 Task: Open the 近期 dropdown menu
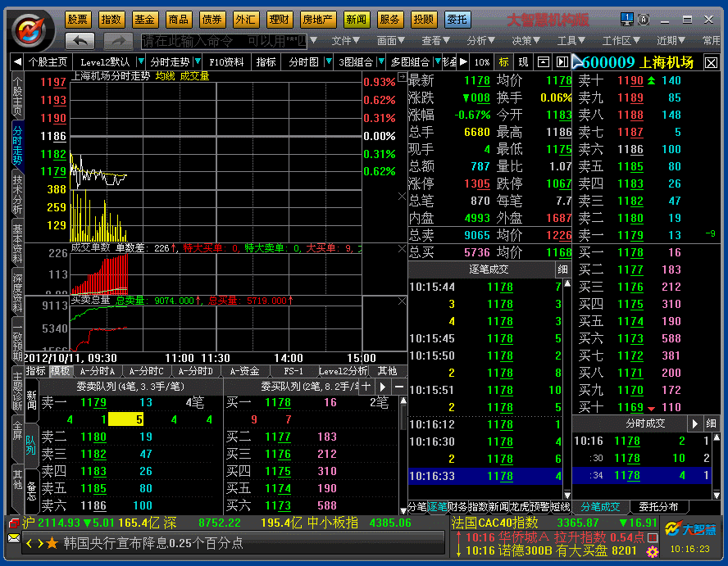tap(671, 41)
